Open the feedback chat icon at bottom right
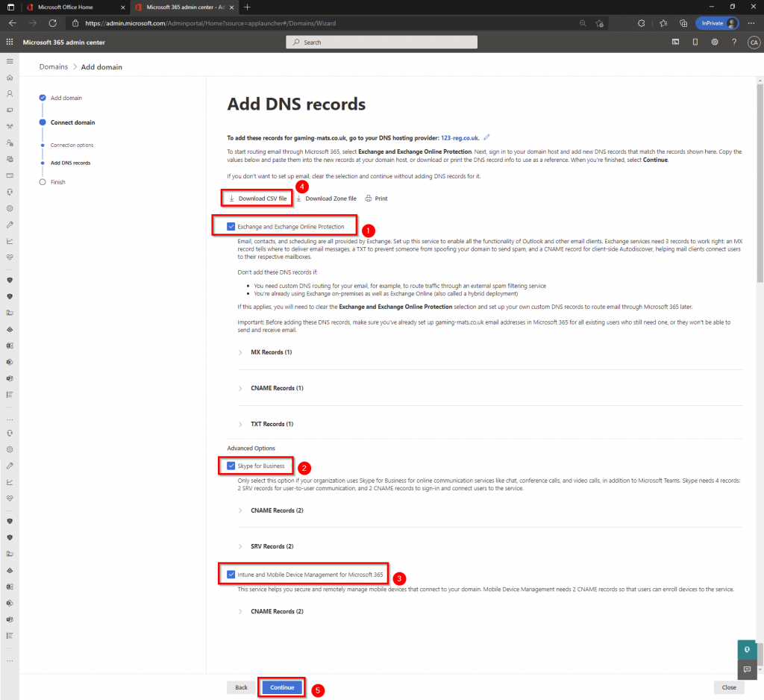Viewport: 764px width, 700px height. (747, 669)
